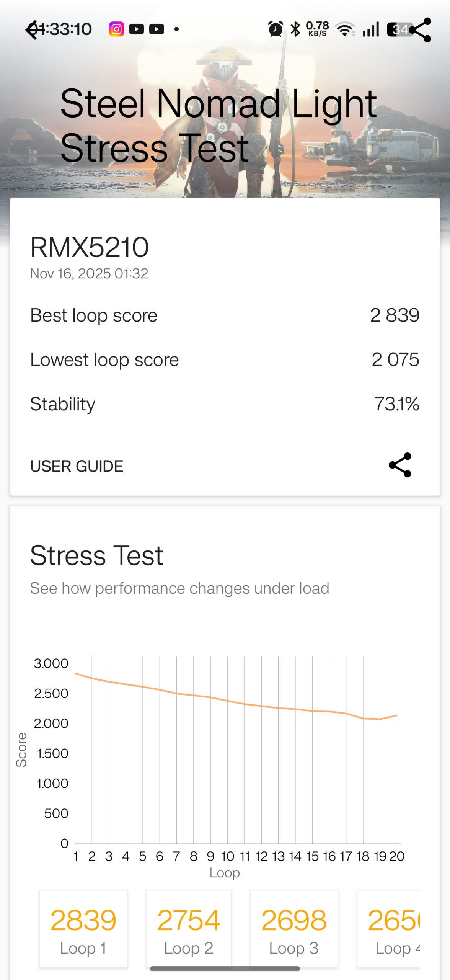Tap the share icon beside USER GUIDE
This screenshot has width=450, height=980.
click(400, 465)
